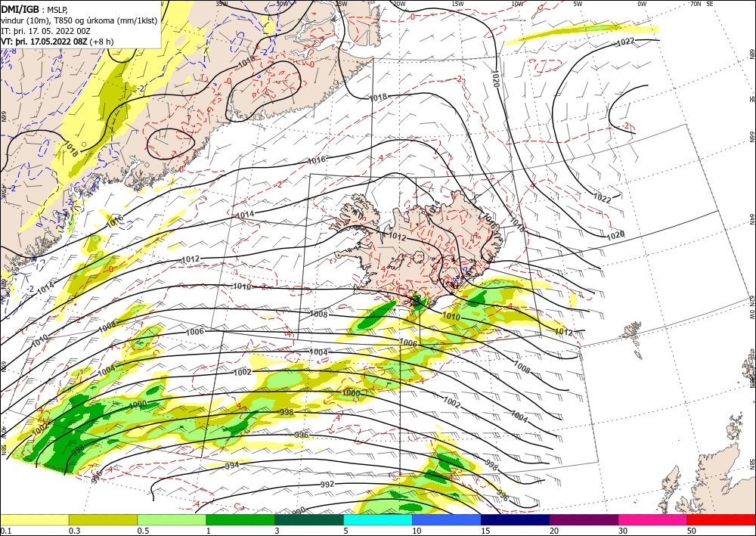Screen dimensions: 756x536
Task: Click the olive 0.3–0.5 legend swatch
Action: [103, 519]
